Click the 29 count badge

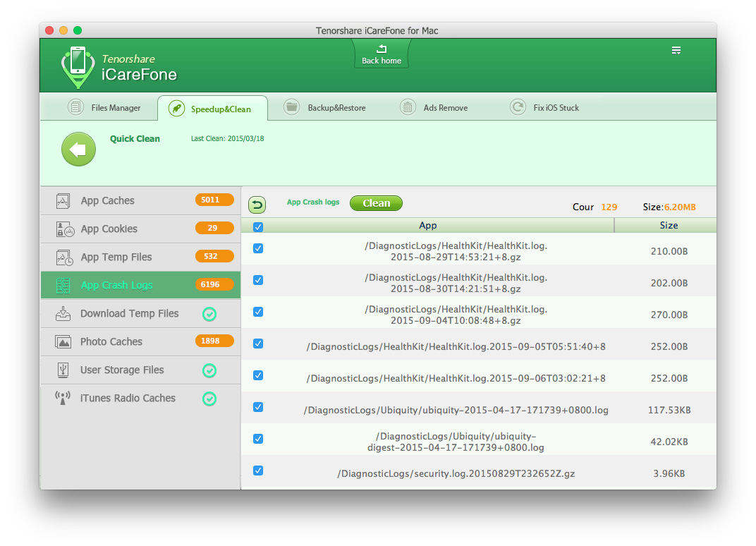point(214,228)
